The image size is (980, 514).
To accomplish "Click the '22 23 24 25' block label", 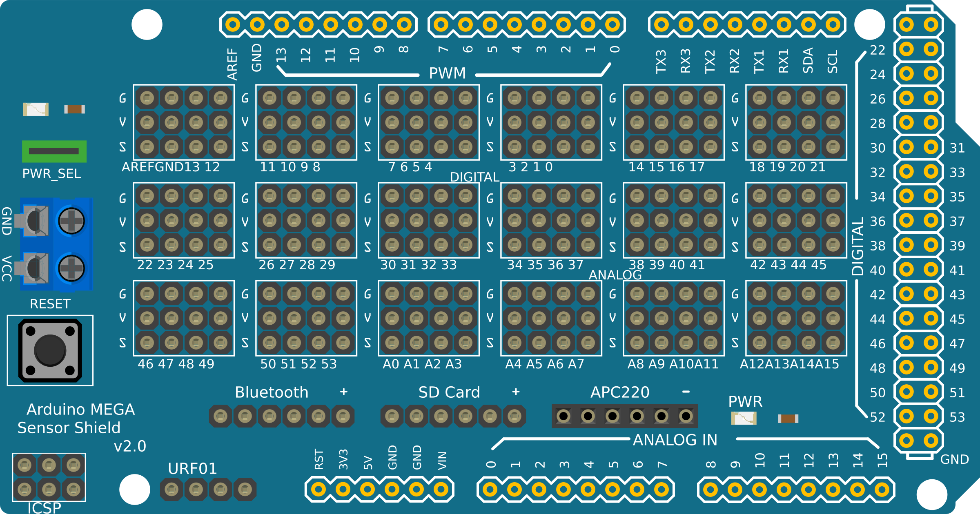I will pos(175,265).
